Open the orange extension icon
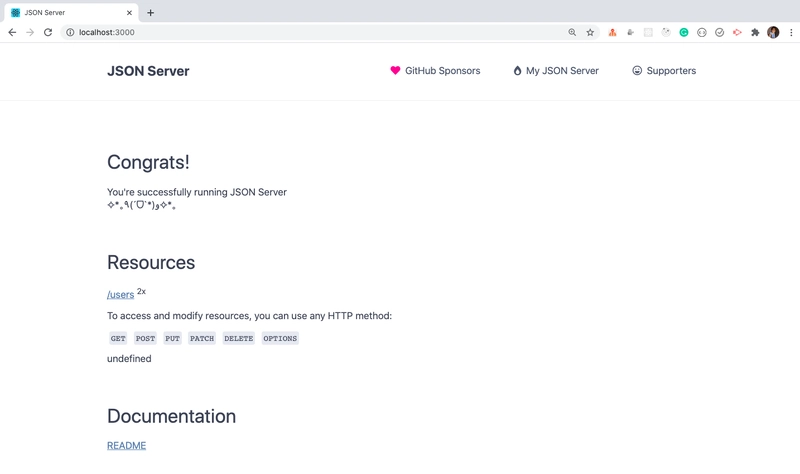This screenshot has width=800, height=474. pos(612,32)
